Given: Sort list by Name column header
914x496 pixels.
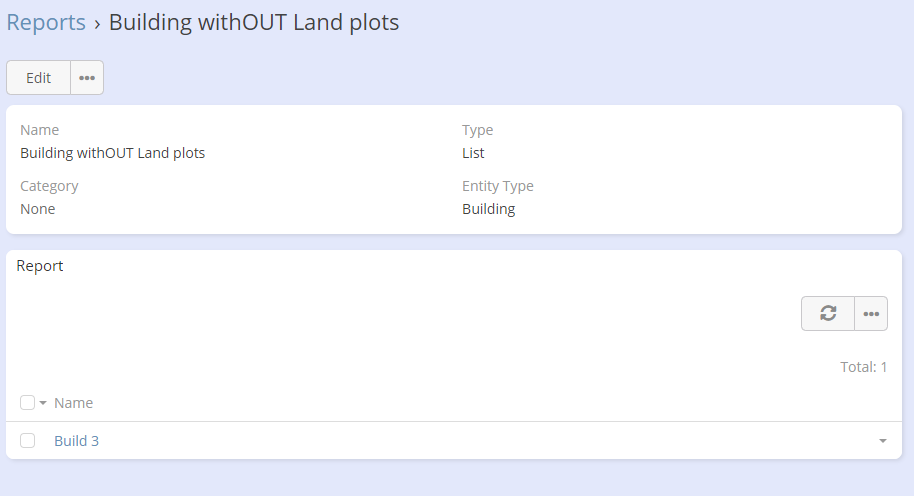Looking at the screenshot, I should (73, 403).
